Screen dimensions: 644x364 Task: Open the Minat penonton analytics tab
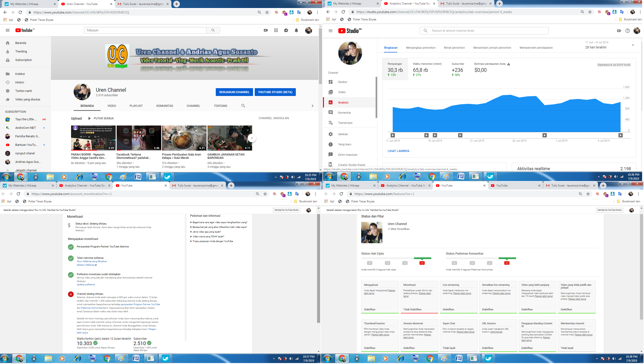[x=454, y=48]
